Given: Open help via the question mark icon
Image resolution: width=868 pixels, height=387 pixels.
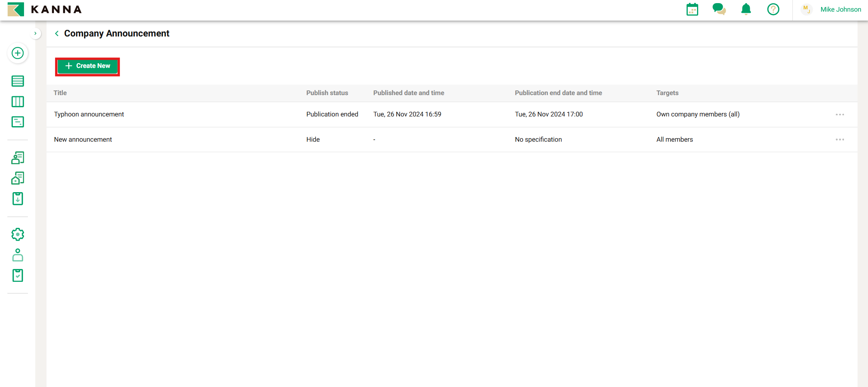Looking at the screenshot, I should pyautogui.click(x=773, y=9).
